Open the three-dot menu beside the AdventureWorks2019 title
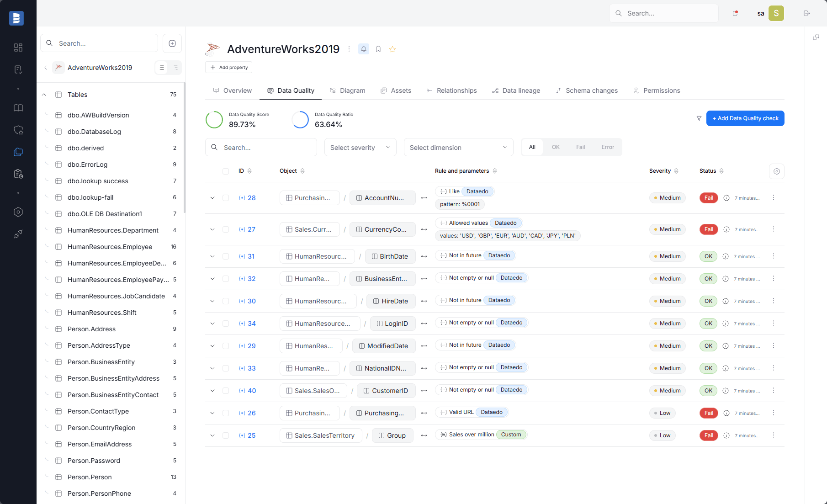The image size is (827, 504). (x=349, y=49)
